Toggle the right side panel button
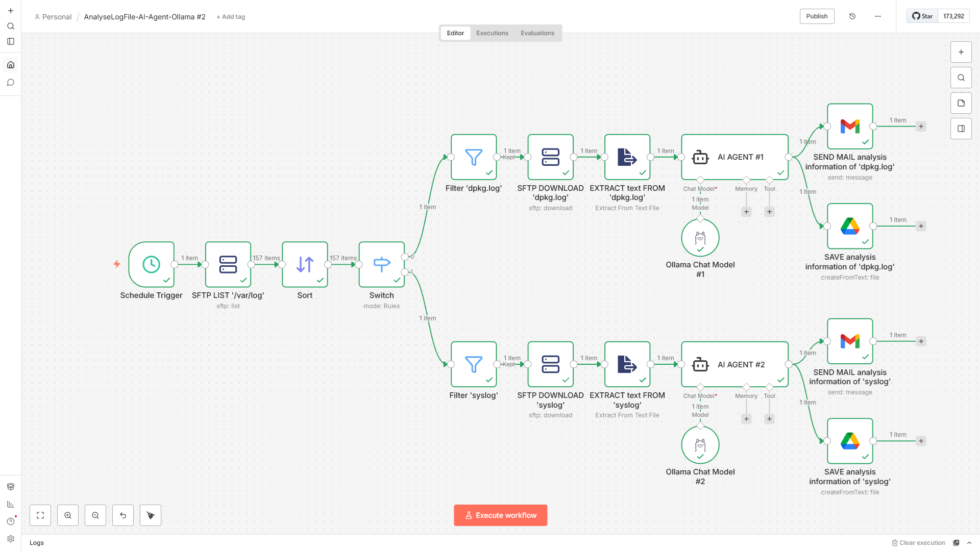 pyautogui.click(x=961, y=129)
